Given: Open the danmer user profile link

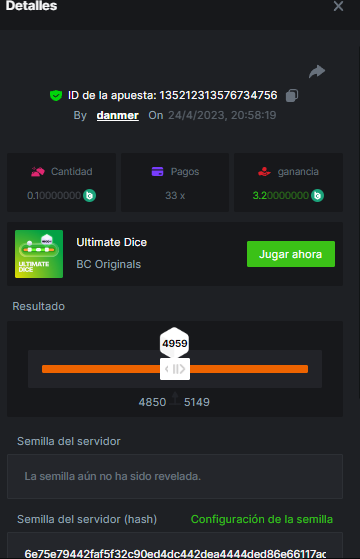Looking at the screenshot, I should [x=118, y=115].
